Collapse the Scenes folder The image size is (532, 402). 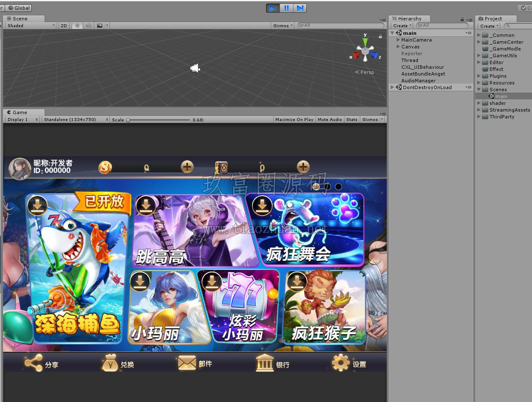(479, 90)
